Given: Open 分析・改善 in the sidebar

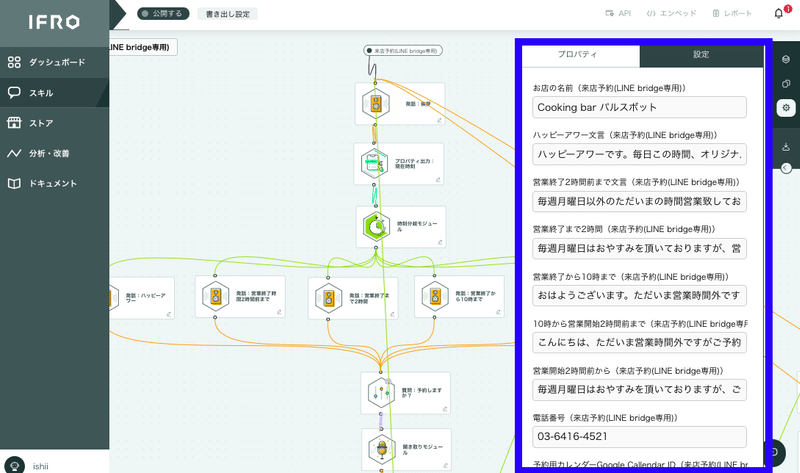Looking at the screenshot, I should pos(54,153).
